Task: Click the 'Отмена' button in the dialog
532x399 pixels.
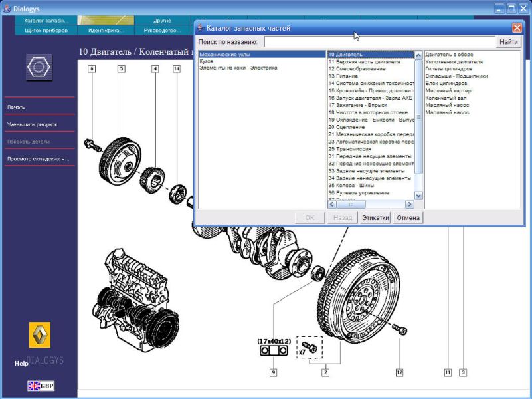Action: tap(408, 217)
